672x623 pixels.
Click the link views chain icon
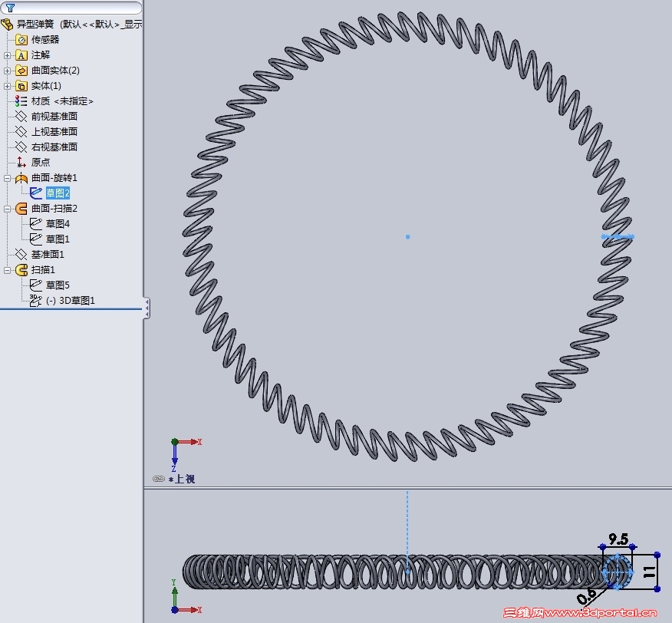[x=159, y=479]
